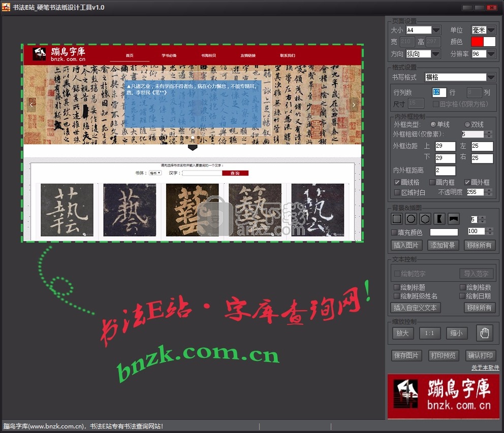Click the 外框粗细 field showing 5

(472, 135)
